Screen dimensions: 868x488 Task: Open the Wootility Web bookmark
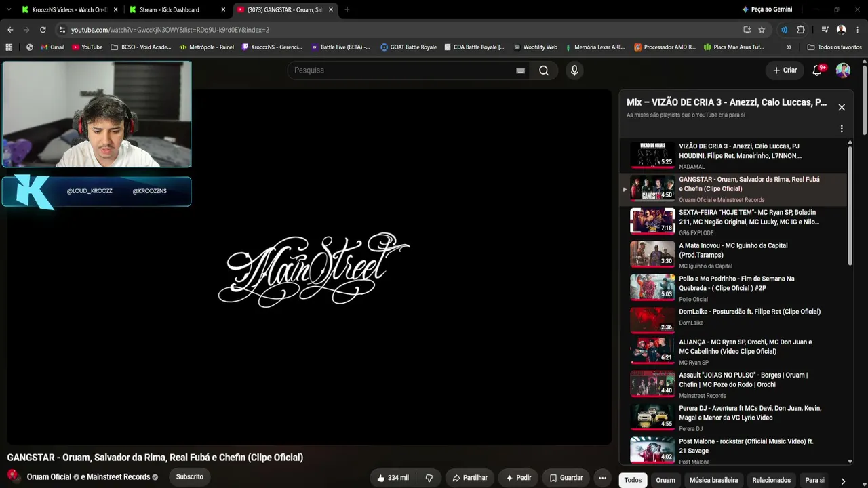point(535,47)
